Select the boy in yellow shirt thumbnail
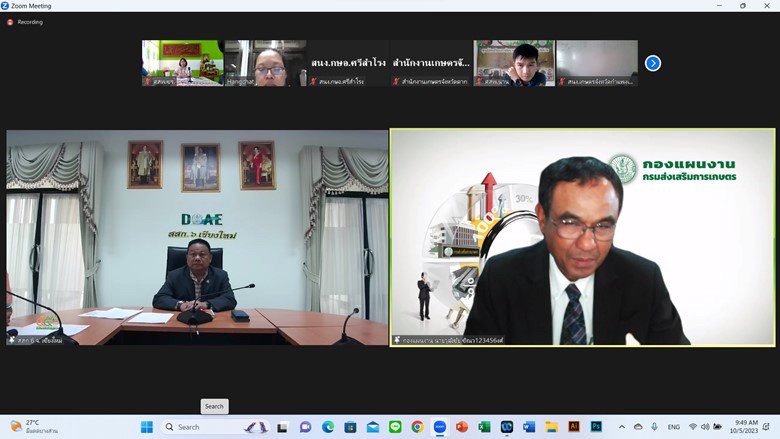Viewport: 780px width, 439px height. click(514, 62)
